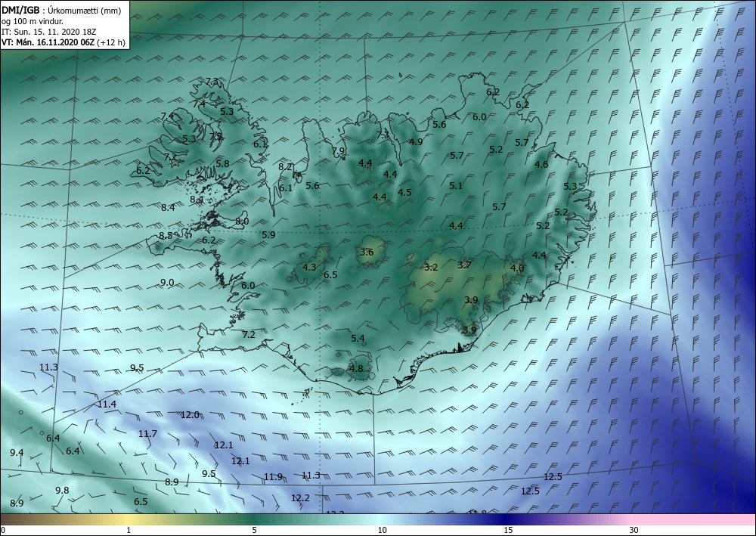Select the 5.8 precipitable water value
The image size is (756, 536).
[222, 163]
